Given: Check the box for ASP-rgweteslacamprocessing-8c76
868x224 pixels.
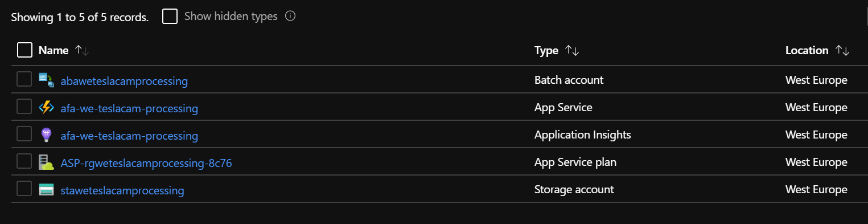Looking at the screenshot, I should coord(24,161).
